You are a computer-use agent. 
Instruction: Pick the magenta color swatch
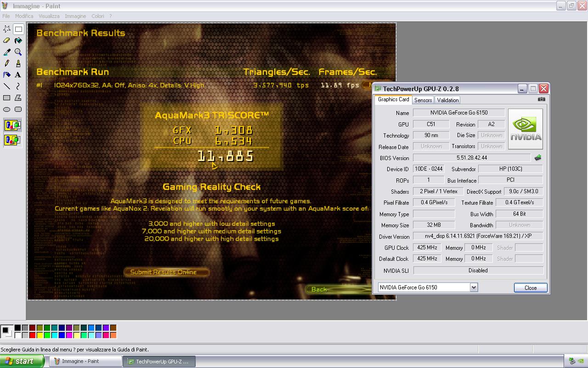pyautogui.click(x=69, y=335)
